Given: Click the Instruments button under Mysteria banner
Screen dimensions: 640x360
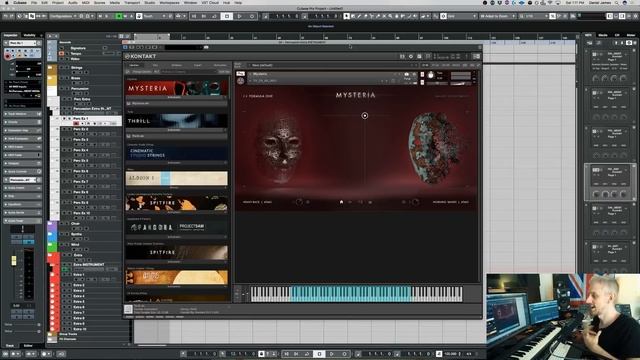Looking at the screenshot, I should 174,98.
